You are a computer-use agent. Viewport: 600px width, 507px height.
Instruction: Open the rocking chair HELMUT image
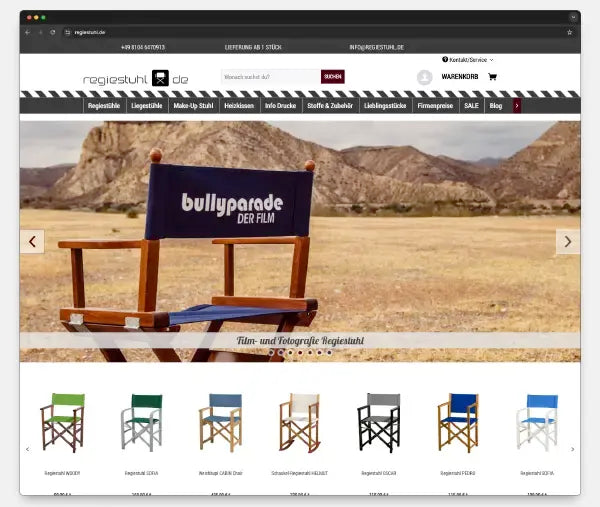tap(300, 423)
